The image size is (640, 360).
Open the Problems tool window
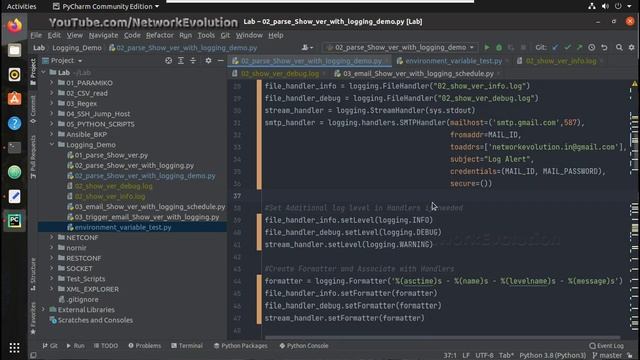pos(144,346)
